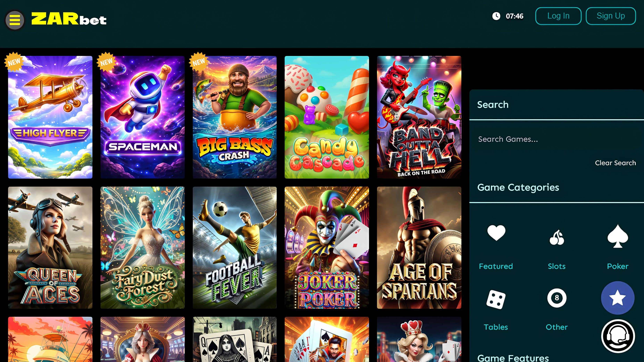
Task: Focus the Search Games input field
Action: pyautogui.click(x=557, y=139)
